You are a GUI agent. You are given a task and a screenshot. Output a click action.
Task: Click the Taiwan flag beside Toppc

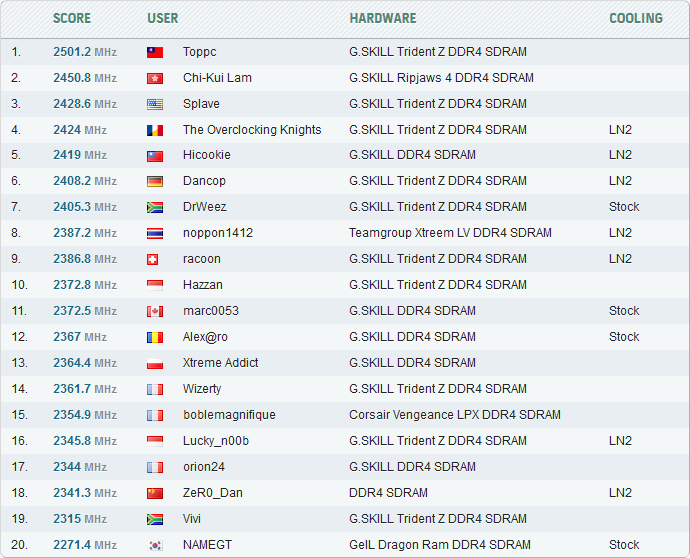155,52
